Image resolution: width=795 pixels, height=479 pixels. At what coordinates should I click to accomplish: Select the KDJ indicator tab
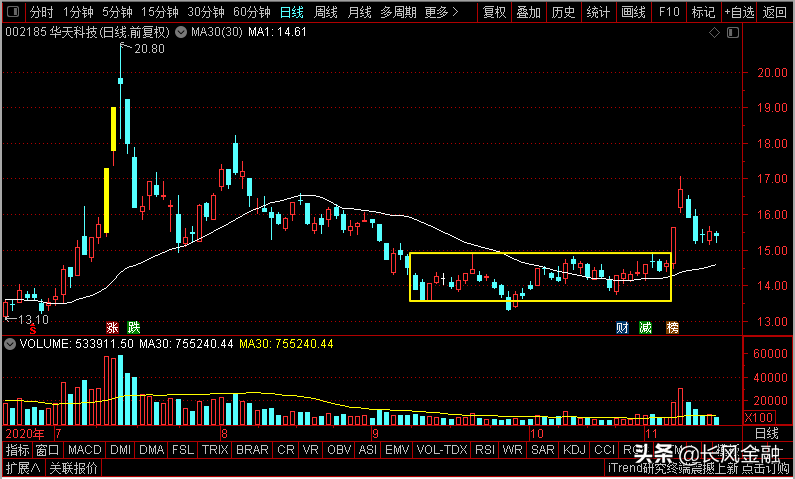574,450
